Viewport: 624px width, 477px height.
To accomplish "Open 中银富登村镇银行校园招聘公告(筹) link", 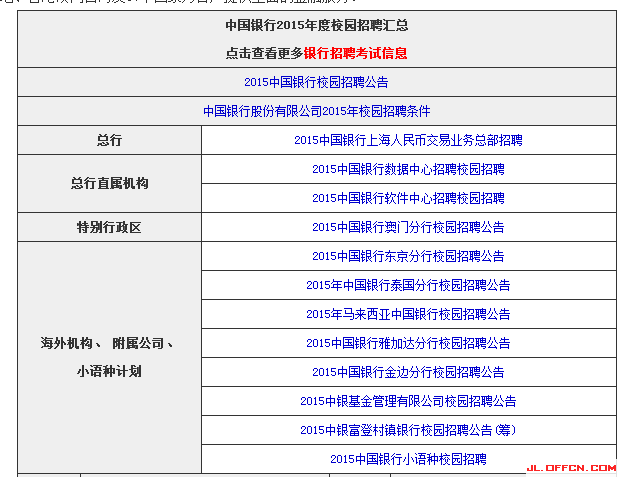I will 408,430.
